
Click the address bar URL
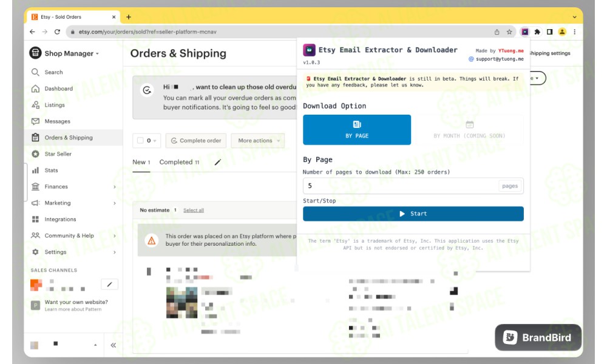[x=148, y=32]
